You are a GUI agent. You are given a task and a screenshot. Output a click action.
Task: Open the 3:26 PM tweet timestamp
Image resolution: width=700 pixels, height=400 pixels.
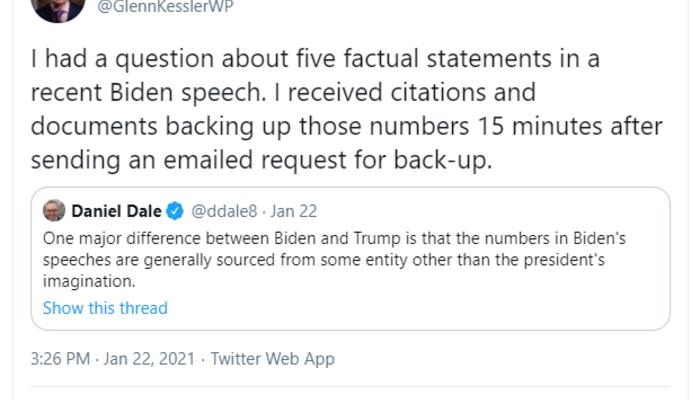(62, 358)
